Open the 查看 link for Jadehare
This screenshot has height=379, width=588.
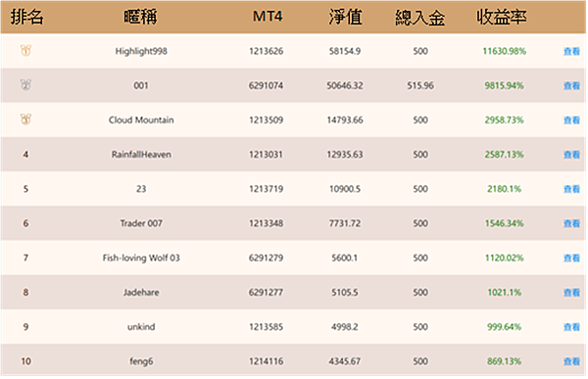point(571,293)
